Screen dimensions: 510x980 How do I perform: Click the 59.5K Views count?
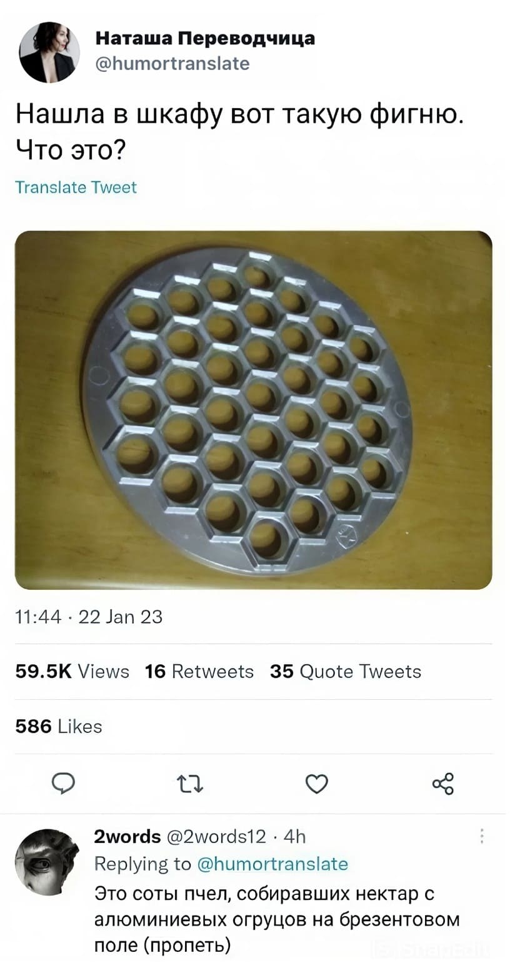[x=72, y=672]
